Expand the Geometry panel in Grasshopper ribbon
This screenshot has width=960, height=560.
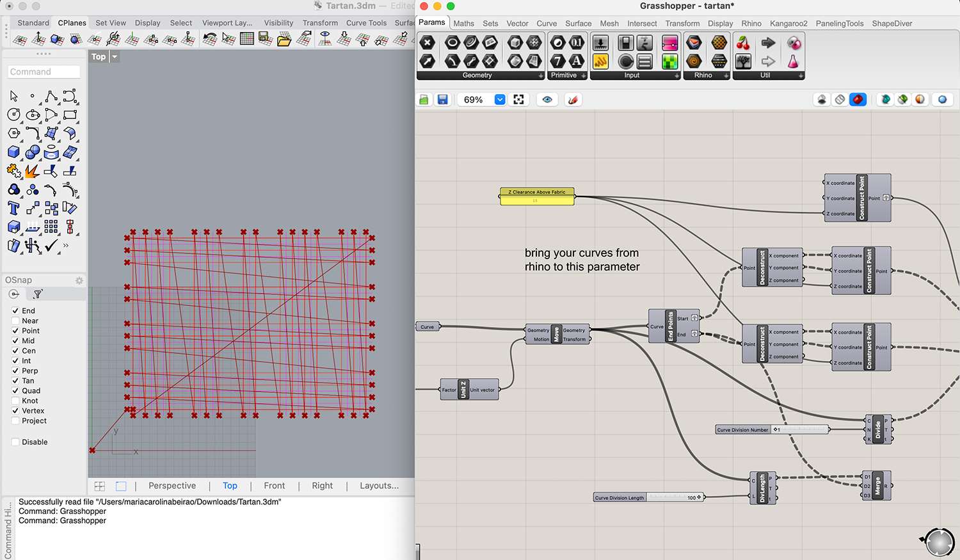[541, 76]
